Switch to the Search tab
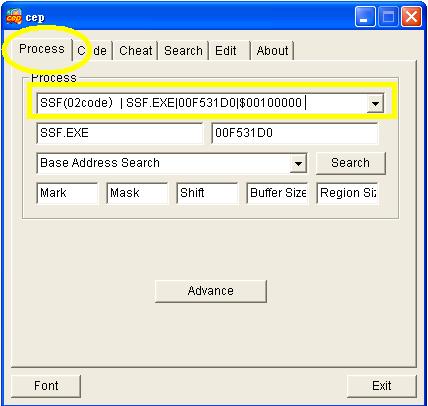 (x=183, y=51)
